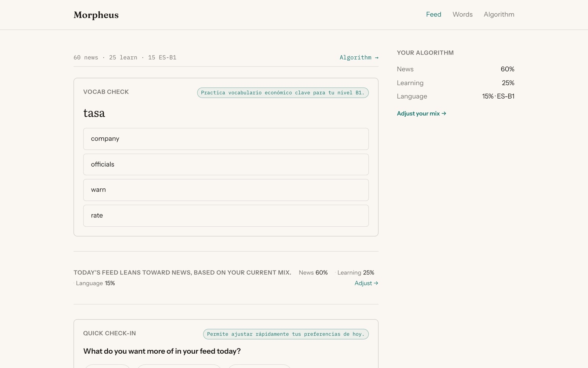This screenshot has width=588, height=368.
Task: Choose answer 'warn' for tasa
Action: [226, 190]
